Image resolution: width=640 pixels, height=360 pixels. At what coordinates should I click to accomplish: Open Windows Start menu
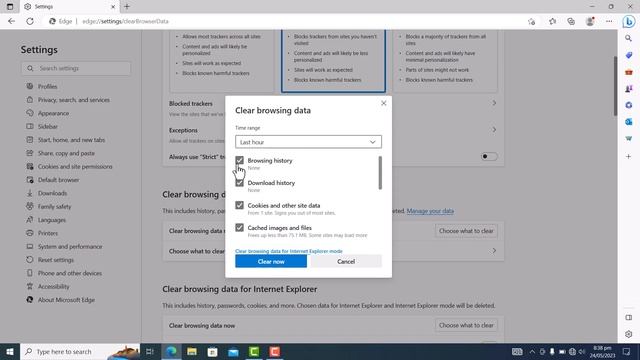pos(10,351)
